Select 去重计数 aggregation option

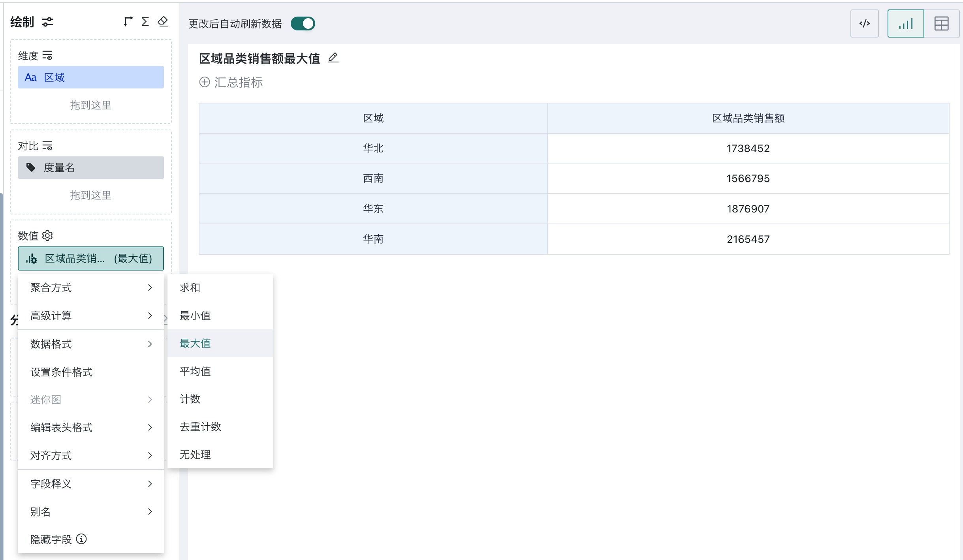(220, 427)
